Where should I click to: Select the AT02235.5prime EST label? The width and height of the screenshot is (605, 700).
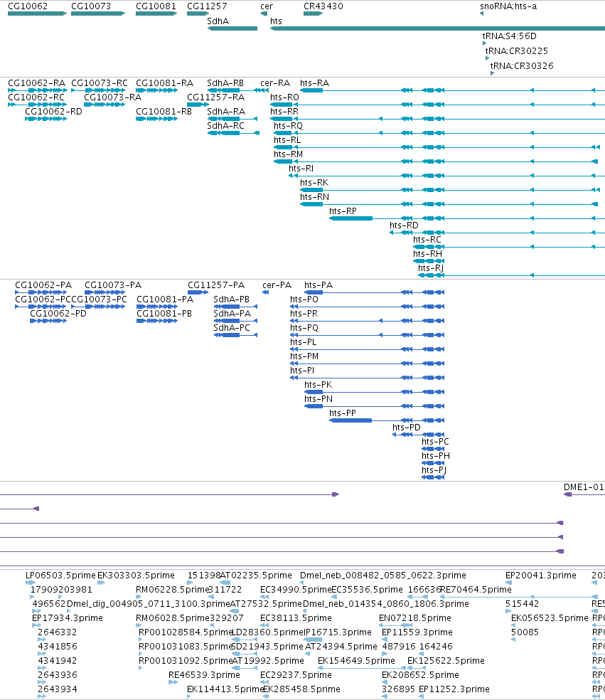[x=256, y=576]
